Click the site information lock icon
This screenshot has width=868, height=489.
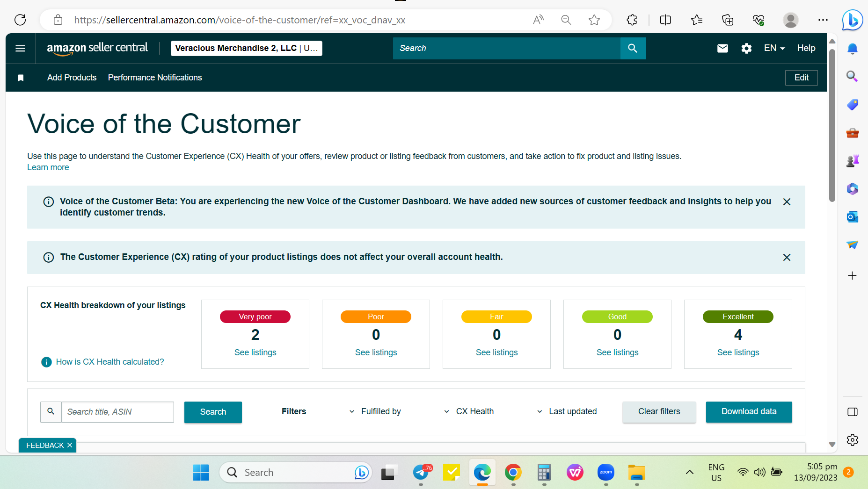point(58,20)
